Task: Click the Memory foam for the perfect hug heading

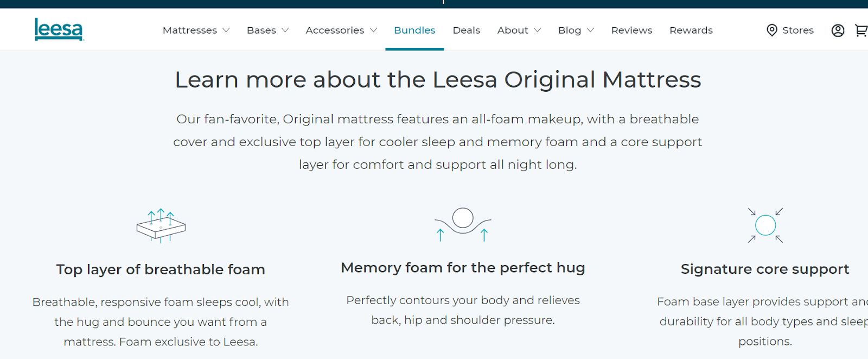Action: tap(463, 268)
